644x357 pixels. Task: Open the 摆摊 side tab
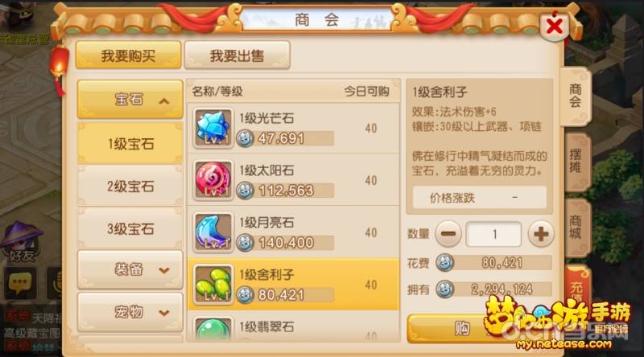coord(576,162)
